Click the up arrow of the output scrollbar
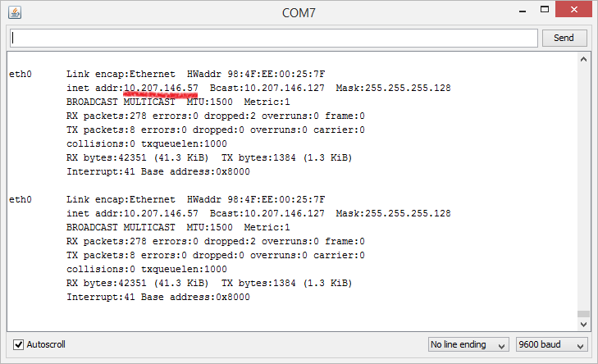 click(x=583, y=59)
